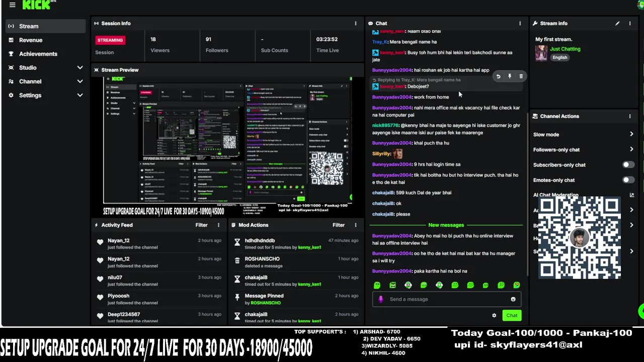Click the New messages divider in chat
Screen dimensions: 644x362
tap(446, 225)
